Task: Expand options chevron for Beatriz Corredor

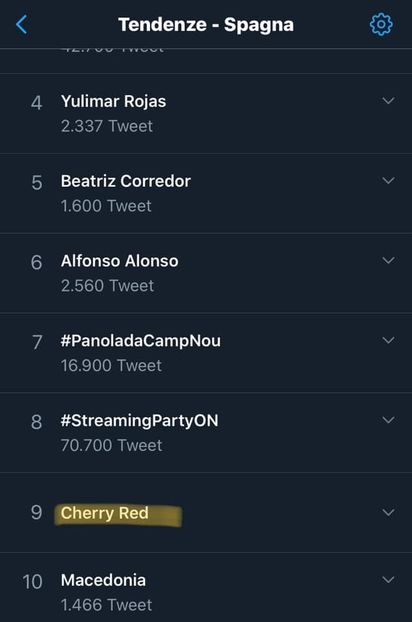Action: (388, 180)
